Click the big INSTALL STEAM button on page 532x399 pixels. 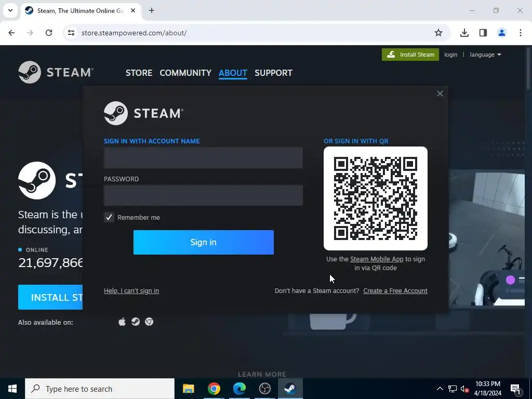50,297
